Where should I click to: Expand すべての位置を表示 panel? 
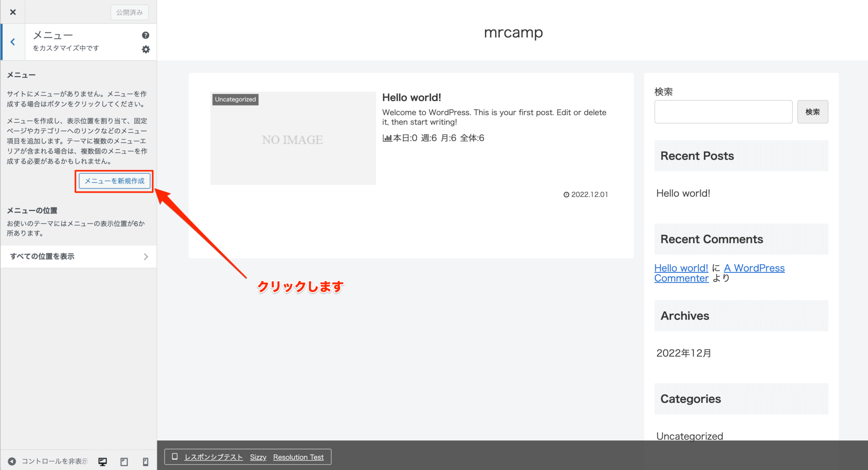[x=78, y=256]
